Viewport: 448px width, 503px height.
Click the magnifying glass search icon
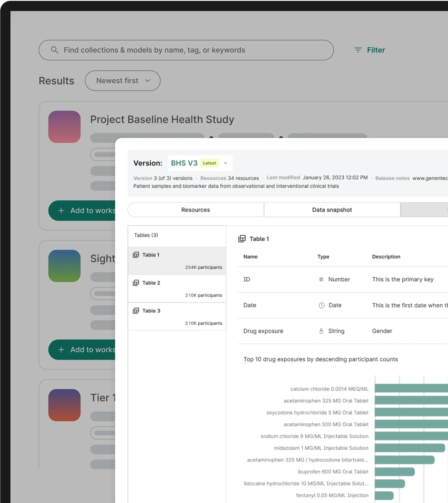55,50
